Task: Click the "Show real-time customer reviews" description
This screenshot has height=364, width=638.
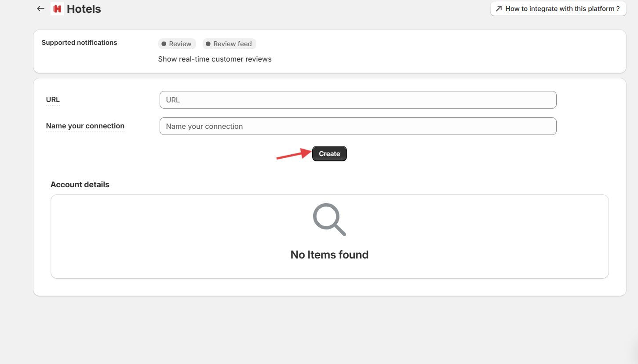Action: [215, 59]
